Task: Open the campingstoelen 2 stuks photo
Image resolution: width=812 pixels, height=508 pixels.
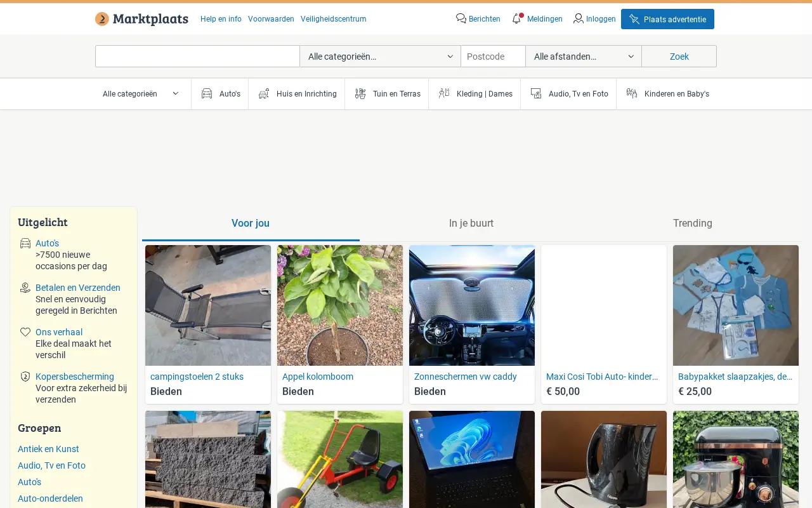Action: (x=208, y=305)
